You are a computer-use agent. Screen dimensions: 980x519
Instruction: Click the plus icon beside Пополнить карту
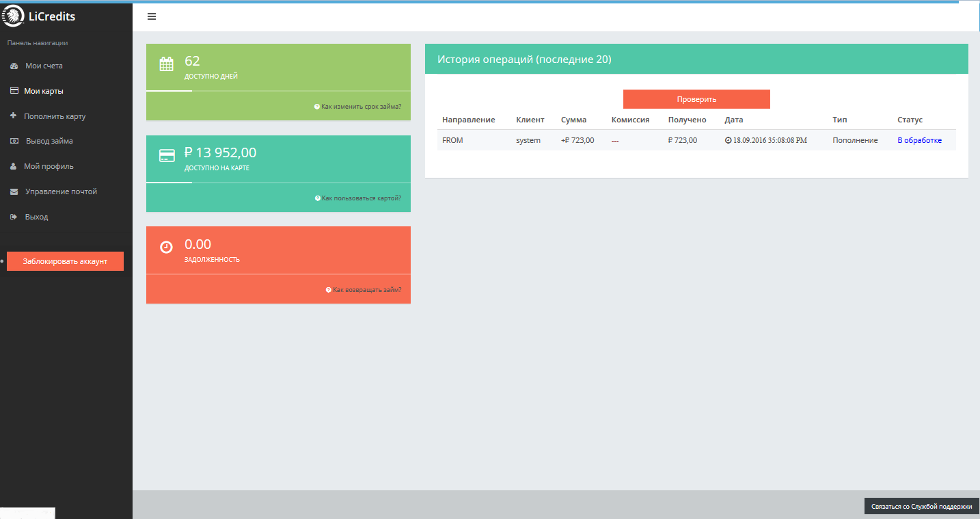(13, 116)
